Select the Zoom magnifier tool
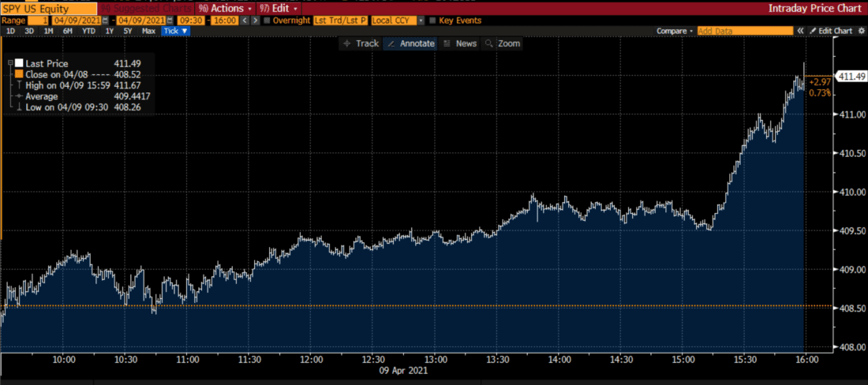 pyautogui.click(x=502, y=43)
